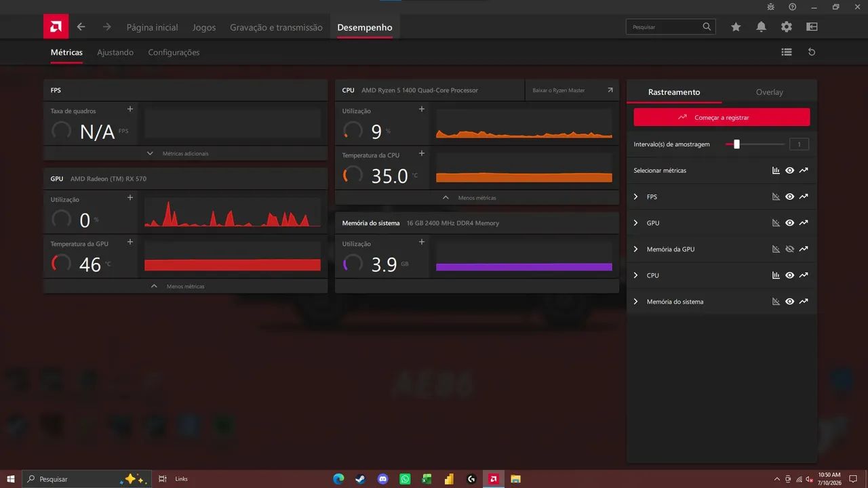This screenshot has height=488, width=868.
Task: Show Memória da GPU with crossed eye
Action: pyautogui.click(x=789, y=249)
